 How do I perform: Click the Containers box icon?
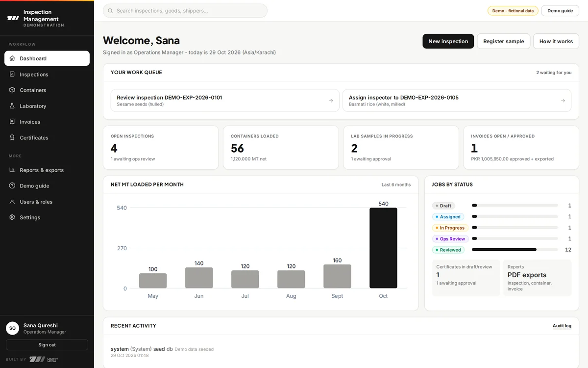[12, 90]
